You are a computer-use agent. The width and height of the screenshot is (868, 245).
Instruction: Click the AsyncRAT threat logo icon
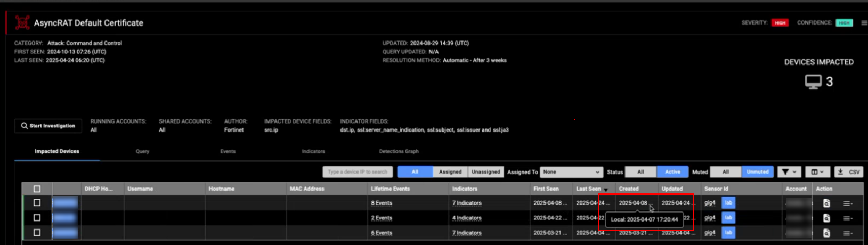click(22, 22)
